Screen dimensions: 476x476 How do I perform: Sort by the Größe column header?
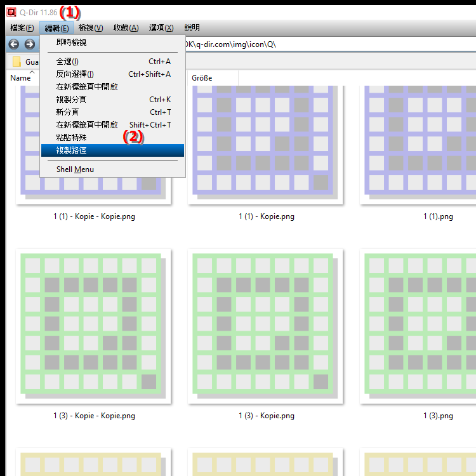click(x=213, y=78)
